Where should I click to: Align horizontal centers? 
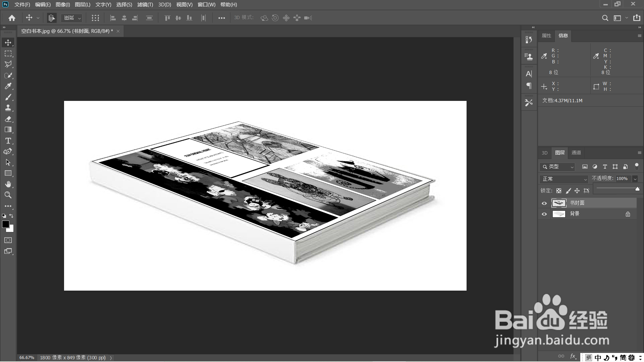[x=124, y=18]
